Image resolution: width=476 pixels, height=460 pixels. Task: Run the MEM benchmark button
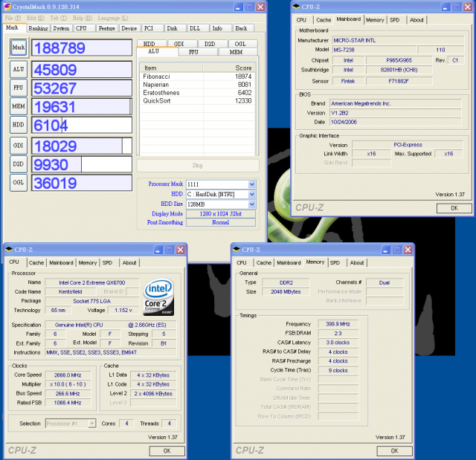tap(19, 106)
